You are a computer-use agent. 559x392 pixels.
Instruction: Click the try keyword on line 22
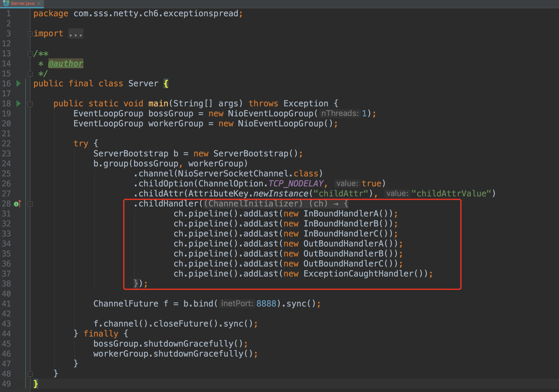click(81, 143)
